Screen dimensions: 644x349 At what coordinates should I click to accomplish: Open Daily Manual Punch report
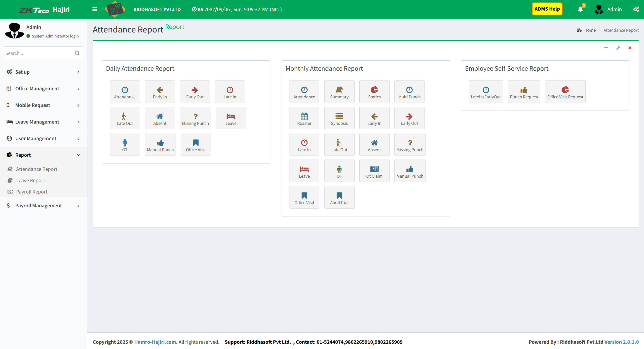(160, 145)
